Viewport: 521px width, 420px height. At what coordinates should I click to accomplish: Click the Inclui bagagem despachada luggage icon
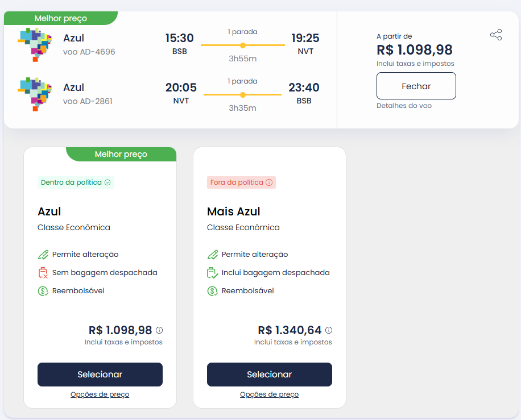[x=212, y=273]
